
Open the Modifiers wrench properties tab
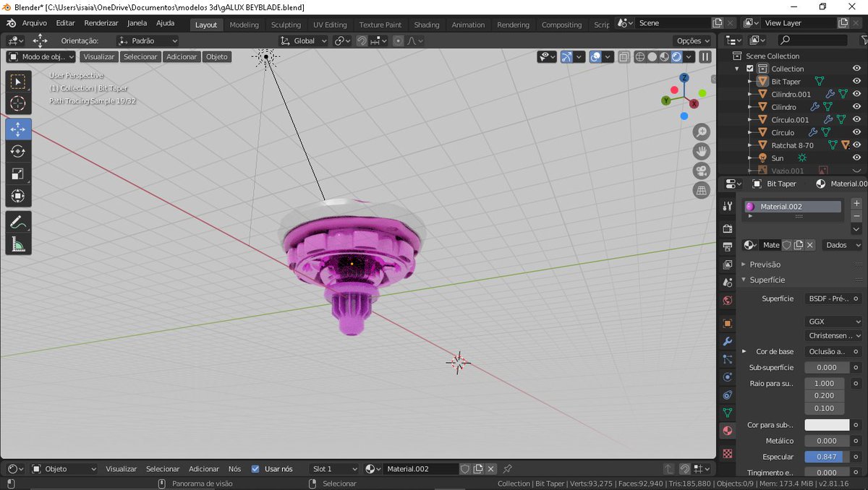click(x=728, y=341)
